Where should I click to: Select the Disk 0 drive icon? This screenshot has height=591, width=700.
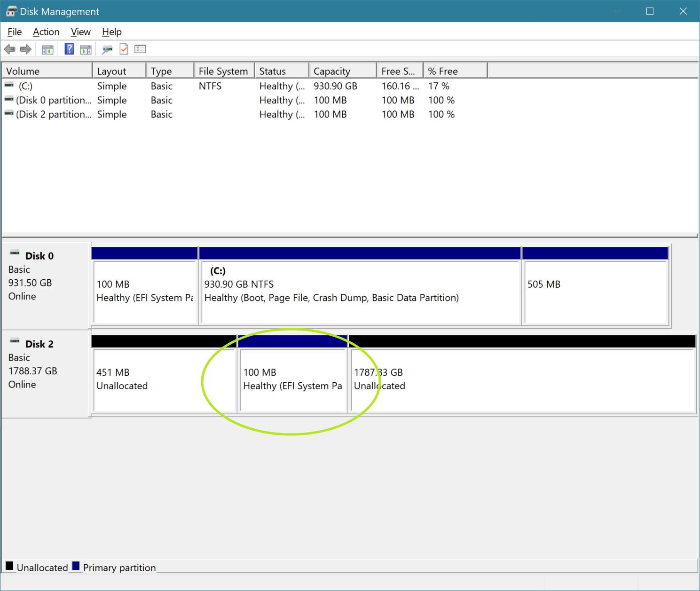coord(16,255)
